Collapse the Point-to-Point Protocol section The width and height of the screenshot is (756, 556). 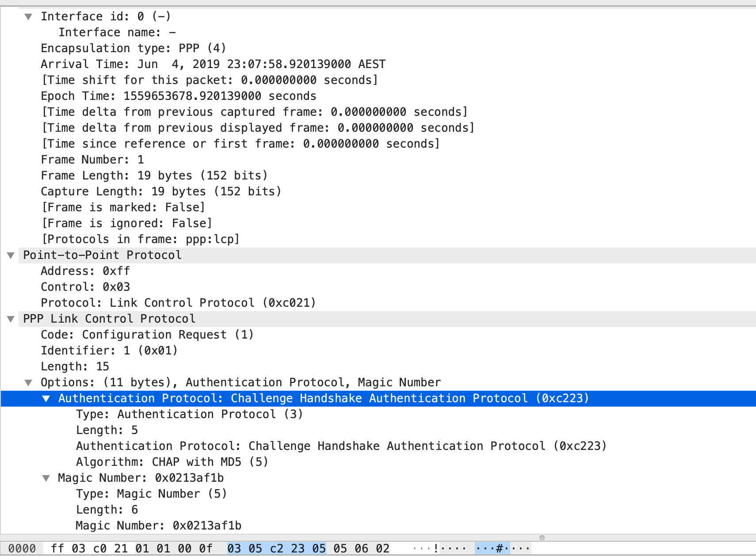pyautogui.click(x=11, y=255)
